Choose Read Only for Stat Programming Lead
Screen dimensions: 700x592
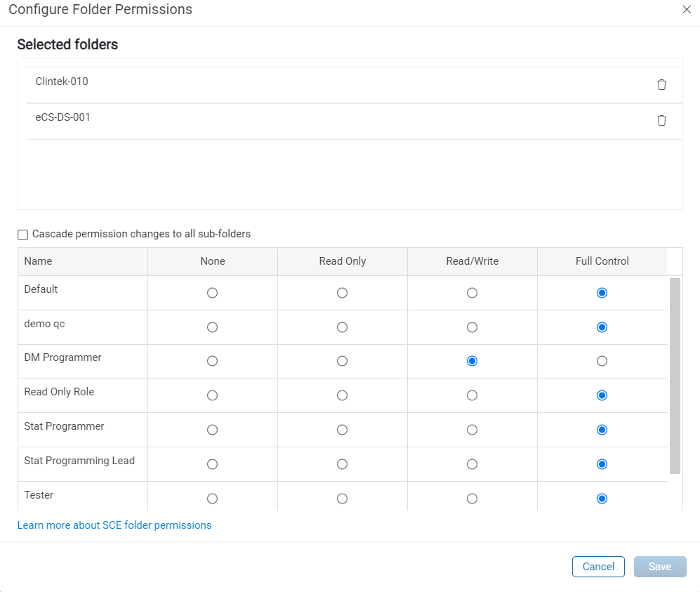coord(343,464)
